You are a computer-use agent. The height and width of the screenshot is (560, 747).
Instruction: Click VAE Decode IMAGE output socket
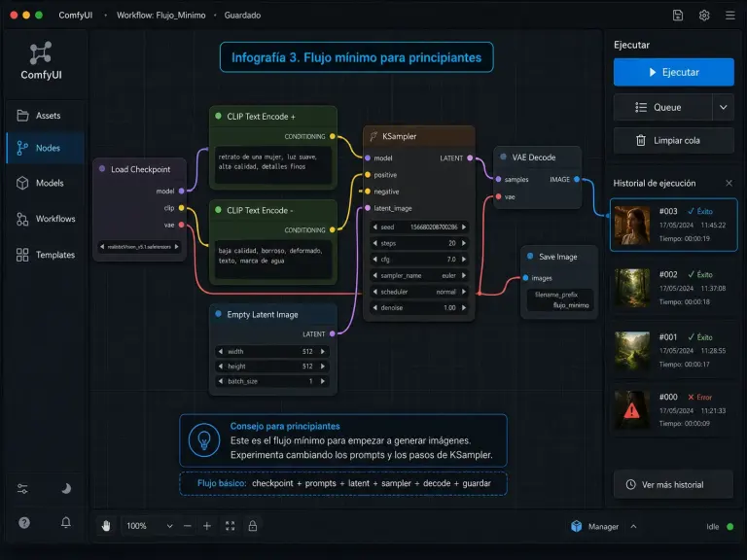(577, 180)
